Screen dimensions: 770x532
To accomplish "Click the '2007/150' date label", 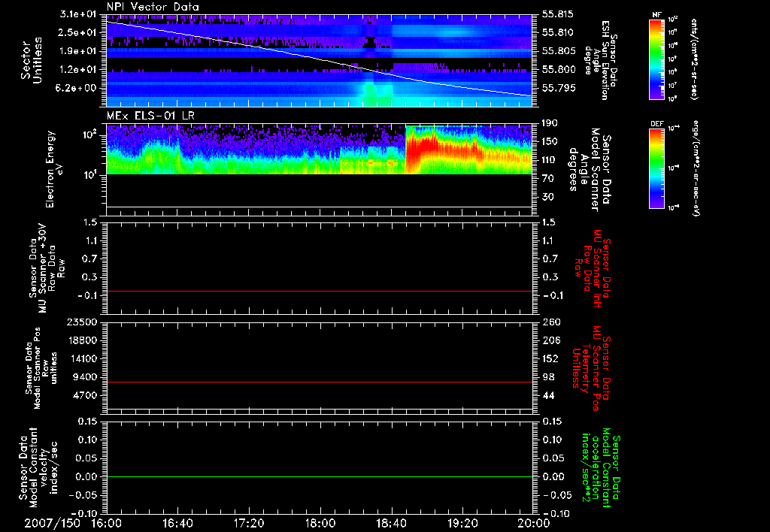I will click(52, 523).
